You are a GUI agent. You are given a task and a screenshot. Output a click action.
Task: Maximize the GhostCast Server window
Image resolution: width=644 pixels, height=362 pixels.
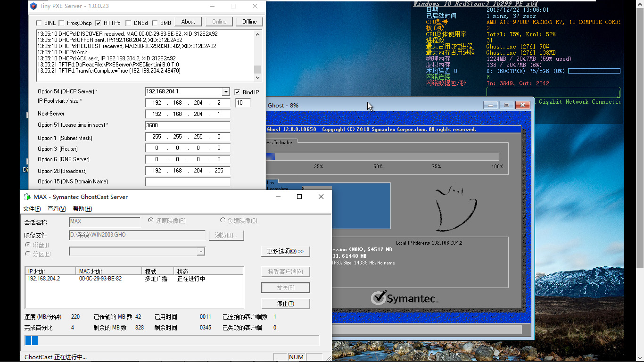[x=299, y=197]
